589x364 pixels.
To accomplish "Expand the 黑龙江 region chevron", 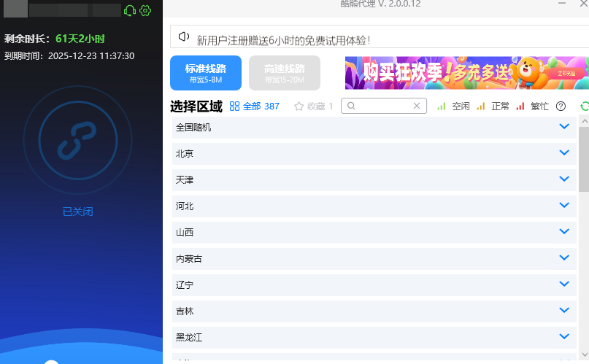I will tap(563, 337).
